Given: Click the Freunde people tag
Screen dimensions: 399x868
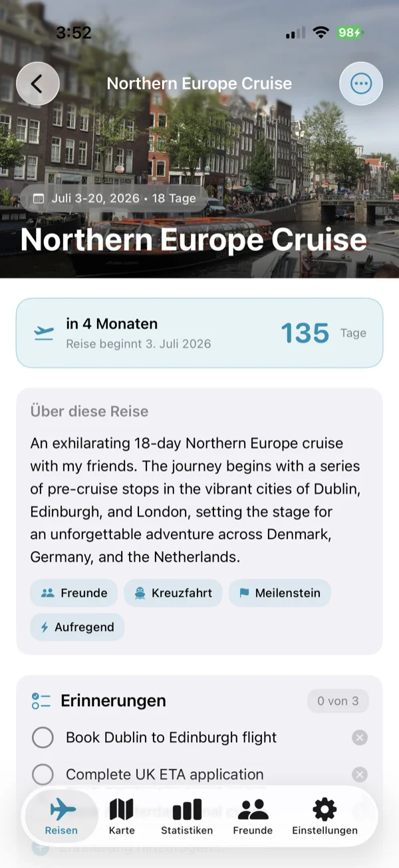Looking at the screenshot, I should [74, 593].
